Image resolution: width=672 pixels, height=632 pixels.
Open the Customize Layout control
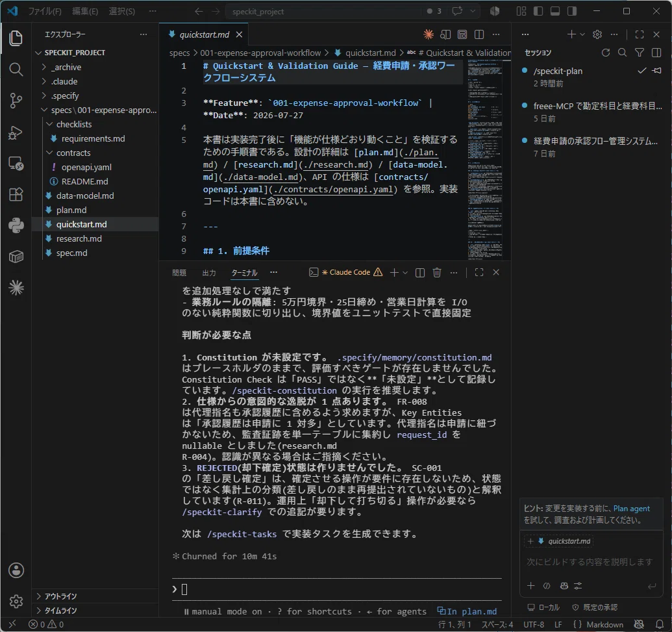coord(521,11)
